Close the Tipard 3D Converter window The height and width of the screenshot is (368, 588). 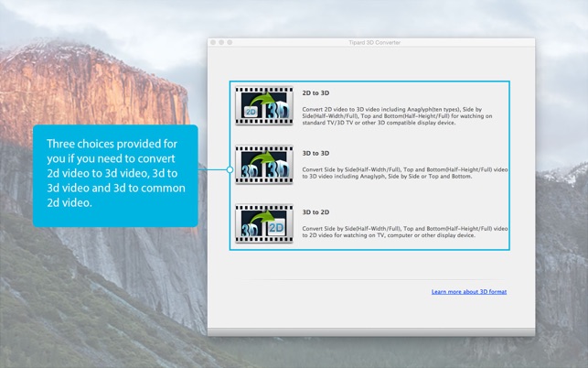pos(213,42)
